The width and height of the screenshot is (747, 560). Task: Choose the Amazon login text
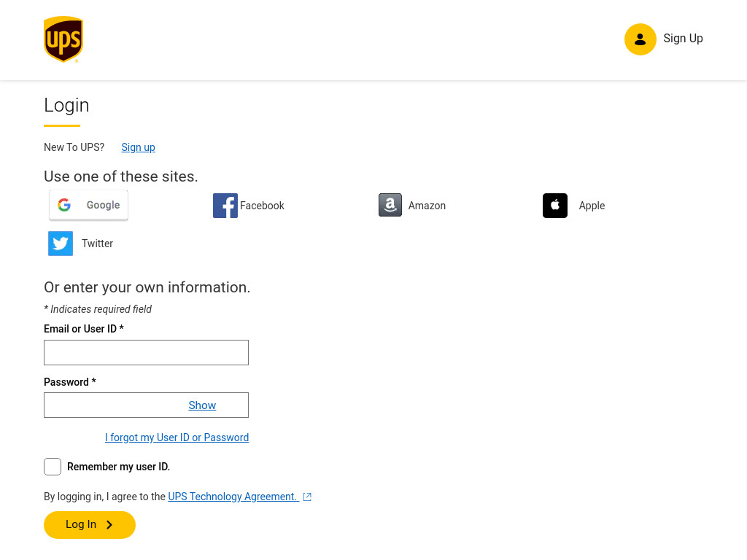coord(427,206)
